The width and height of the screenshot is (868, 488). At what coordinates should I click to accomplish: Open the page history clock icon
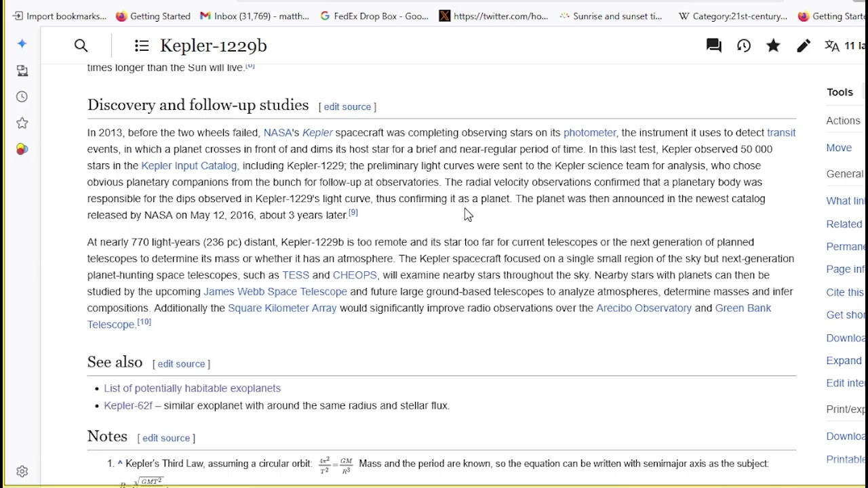[744, 45]
